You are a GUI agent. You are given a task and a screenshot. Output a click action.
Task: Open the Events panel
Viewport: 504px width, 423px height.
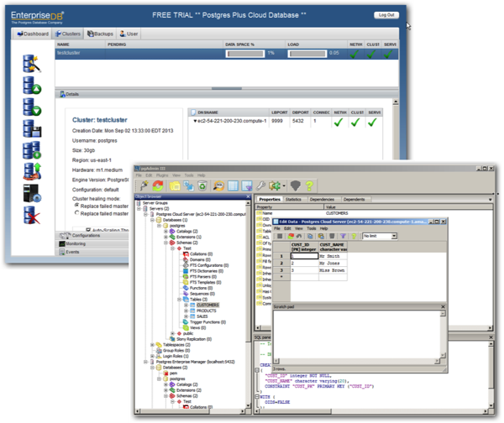click(93, 252)
